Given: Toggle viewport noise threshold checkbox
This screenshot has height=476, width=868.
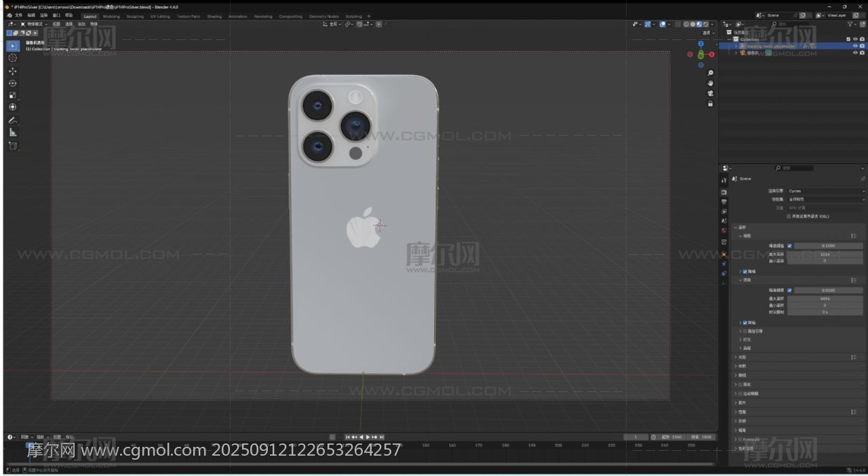Looking at the screenshot, I should point(789,245).
